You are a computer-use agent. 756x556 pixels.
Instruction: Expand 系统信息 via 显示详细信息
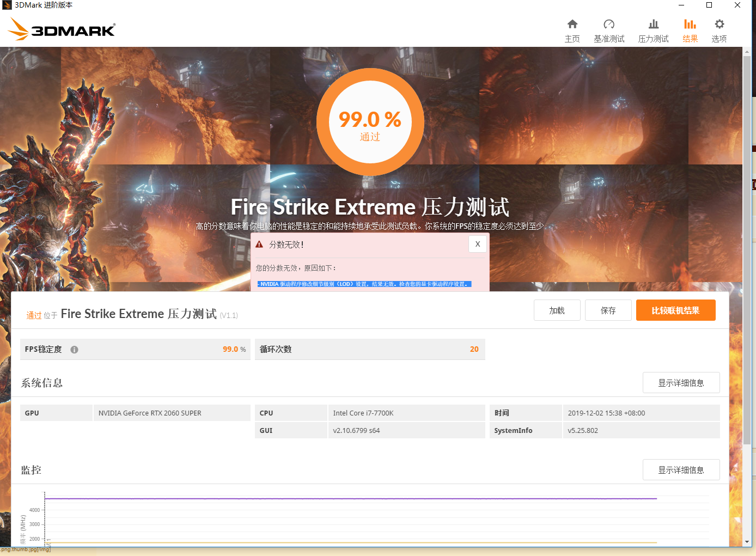[681, 382]
